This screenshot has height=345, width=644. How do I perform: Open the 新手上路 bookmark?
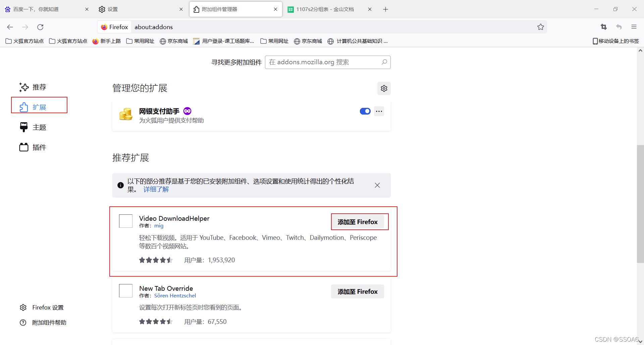coord(107,41)
